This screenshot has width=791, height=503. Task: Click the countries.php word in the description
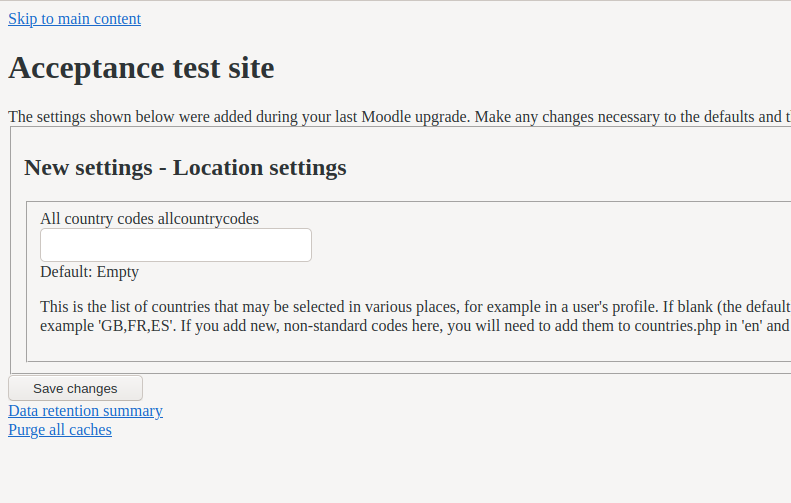click(677, 325)
